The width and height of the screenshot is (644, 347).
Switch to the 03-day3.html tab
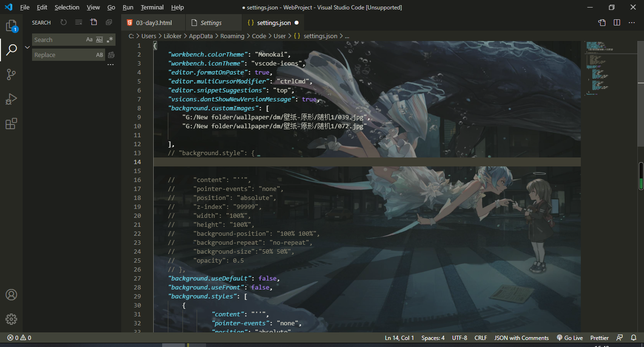click(x=153, y=23)
